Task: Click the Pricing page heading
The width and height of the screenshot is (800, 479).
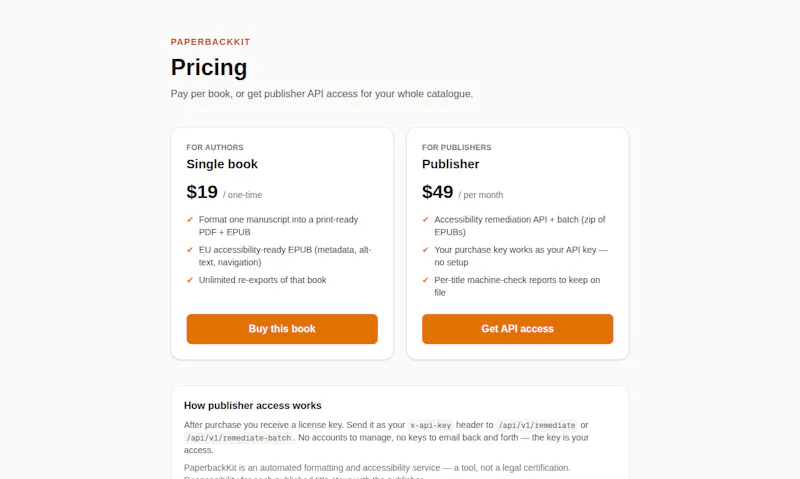Action: click(x=209, y=67)
